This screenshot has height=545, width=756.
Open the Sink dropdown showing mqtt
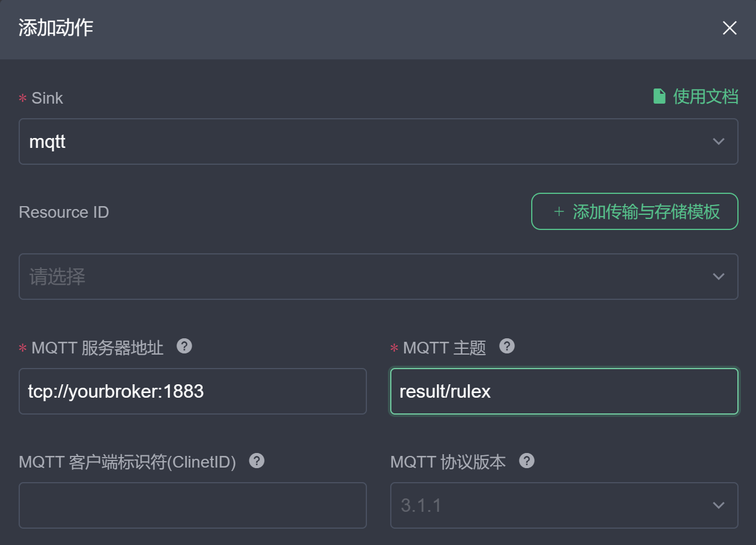click(379, 141)
